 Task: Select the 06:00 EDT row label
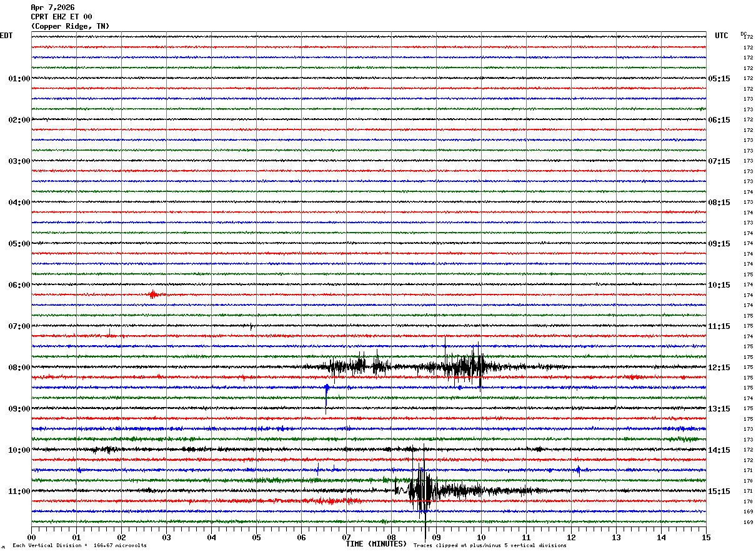tap(19, 285)
